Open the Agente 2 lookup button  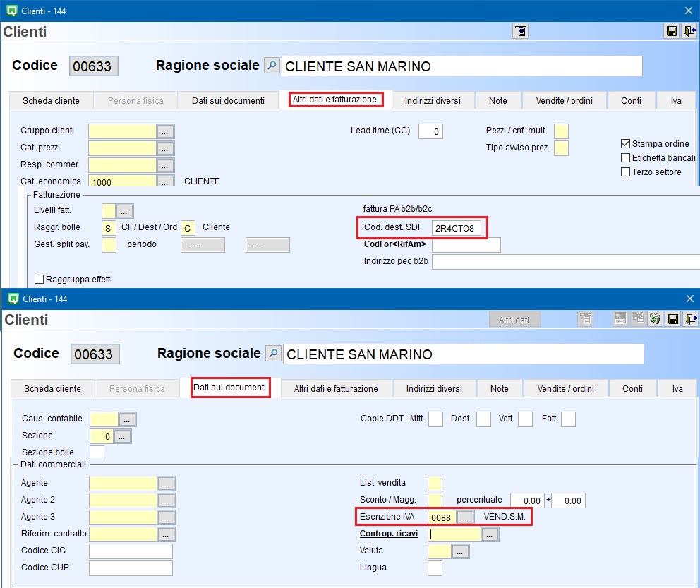point(166,500)
